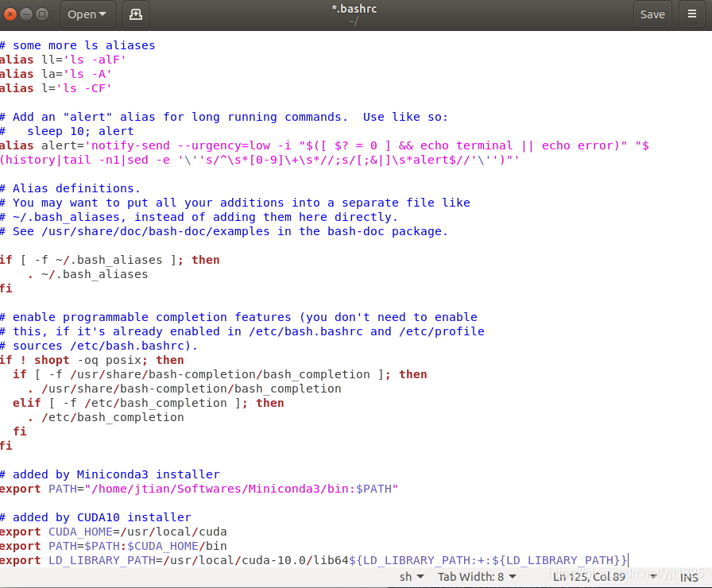Click the '. /usr/share/bash-completion/bash_completion' line
712x588 pixels.
click(x=185, y=389)
